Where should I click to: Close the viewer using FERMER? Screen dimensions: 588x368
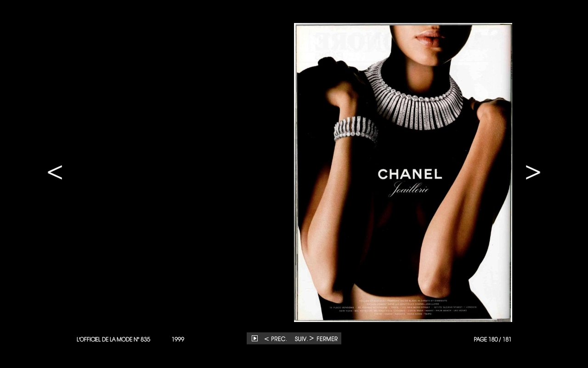coord(327,339)
